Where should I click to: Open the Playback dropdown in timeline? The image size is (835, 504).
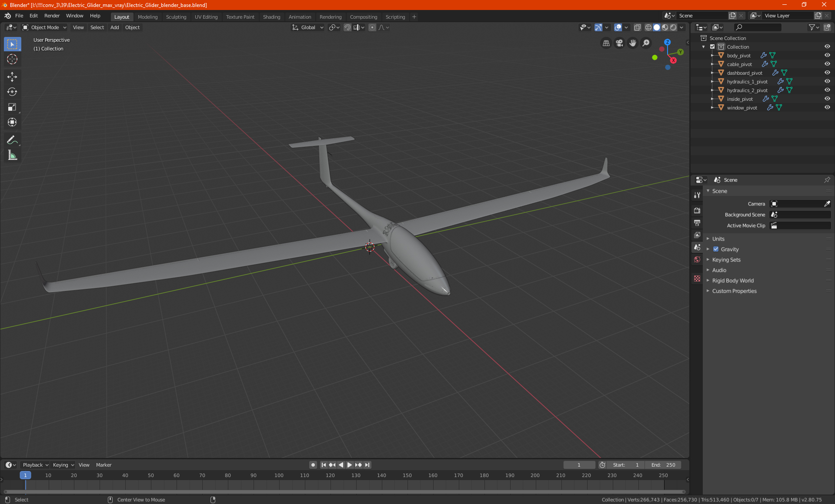(35, 465)
